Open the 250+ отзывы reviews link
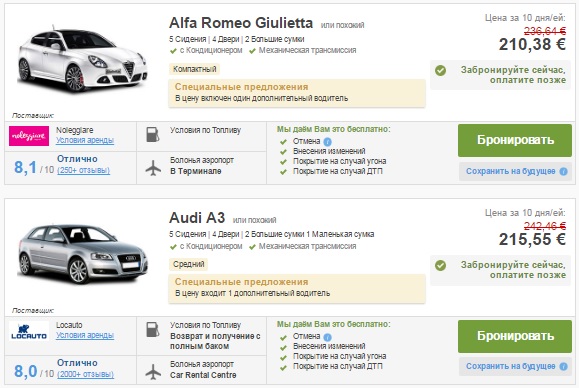The width and height of the screenshot is (579, 388). pos(83,171)
